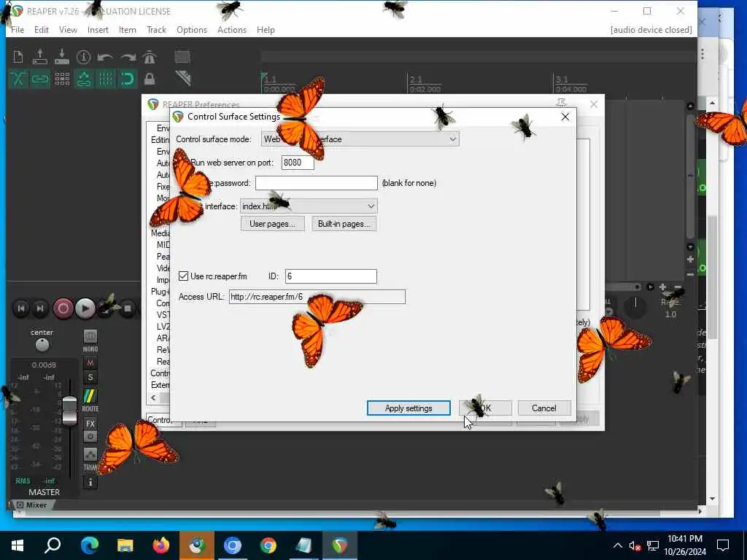The width and height of the screenshot is (747, 560).
Task: Click the master volume fader
Action: 69,410
